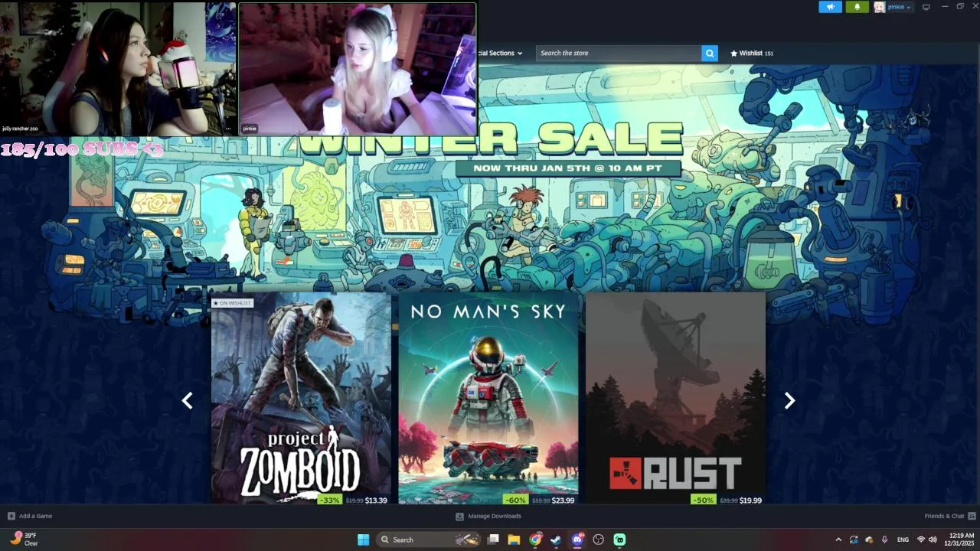Show previous featured games with left arrow

pyautogui.click(x=188, y=400)
